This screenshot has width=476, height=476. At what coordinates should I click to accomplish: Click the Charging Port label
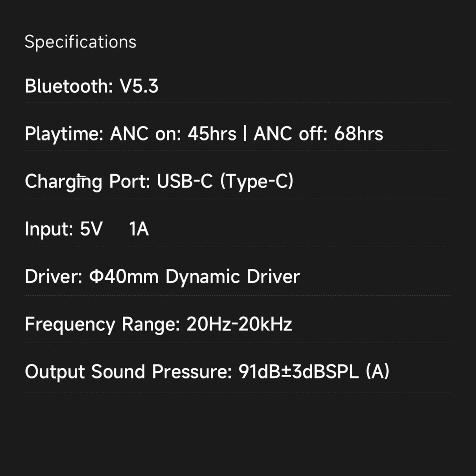87,181
